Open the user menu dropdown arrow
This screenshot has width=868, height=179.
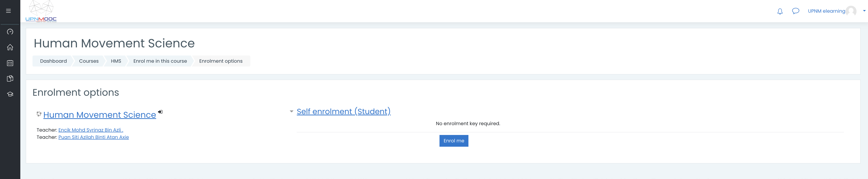[x=864, y=11]
